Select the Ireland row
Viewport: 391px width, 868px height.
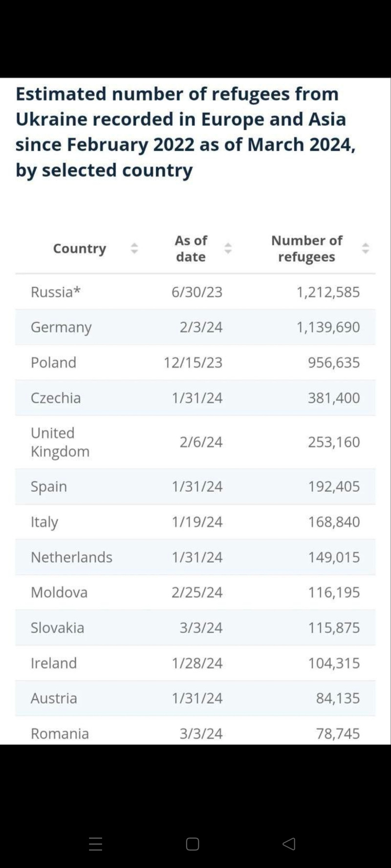tap(195, 663)
